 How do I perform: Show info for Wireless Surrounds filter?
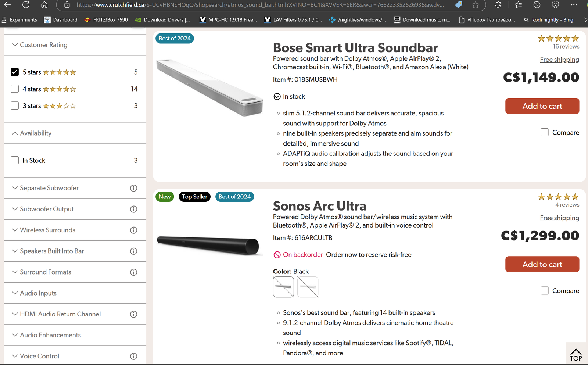tap(133, 230)
